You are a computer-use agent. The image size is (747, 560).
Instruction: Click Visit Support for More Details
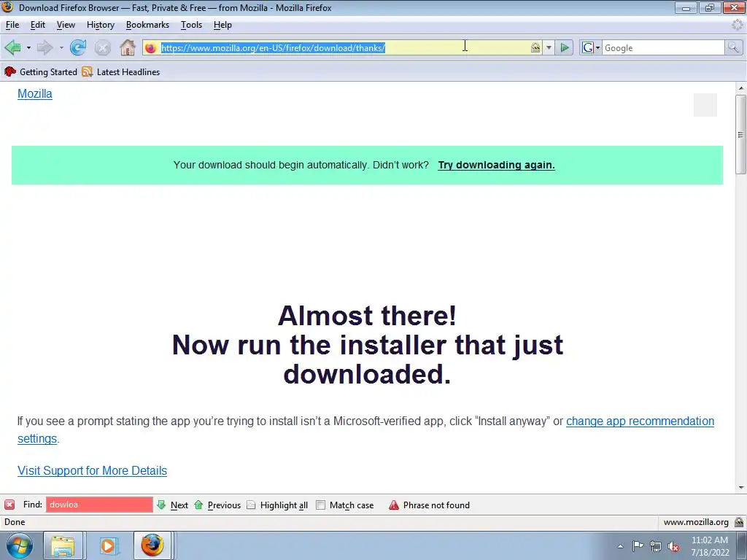tap(92, 470)
